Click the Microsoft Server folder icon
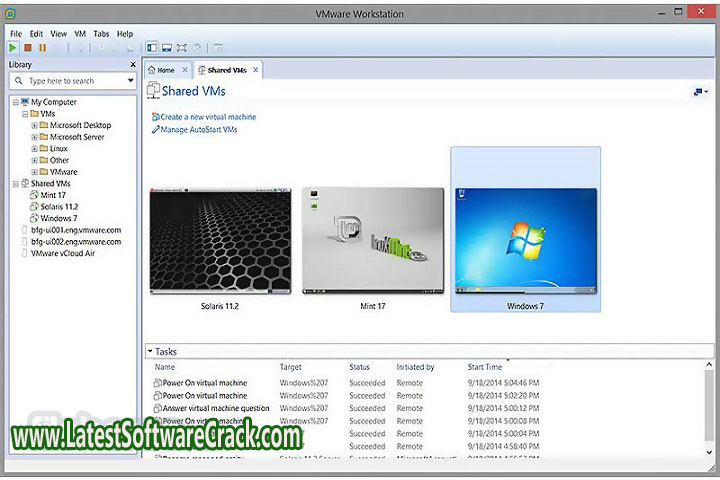Viewport: 720px width, 480px height. coord(44,137)
